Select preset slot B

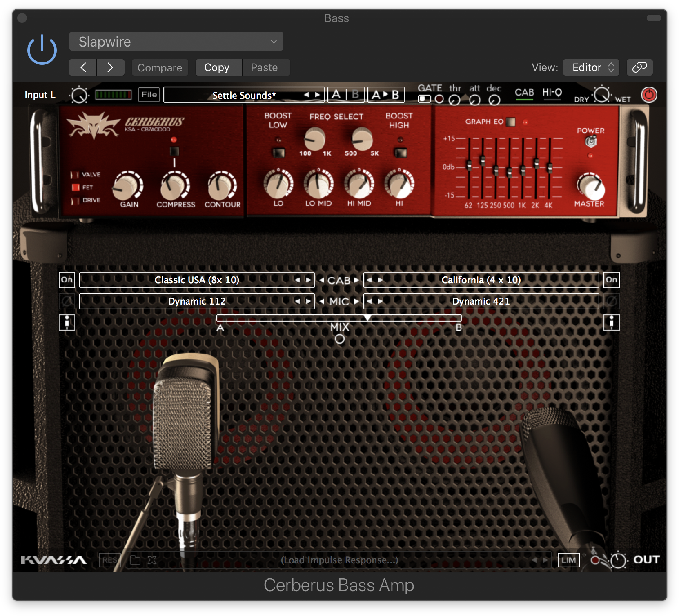[356, 95]
